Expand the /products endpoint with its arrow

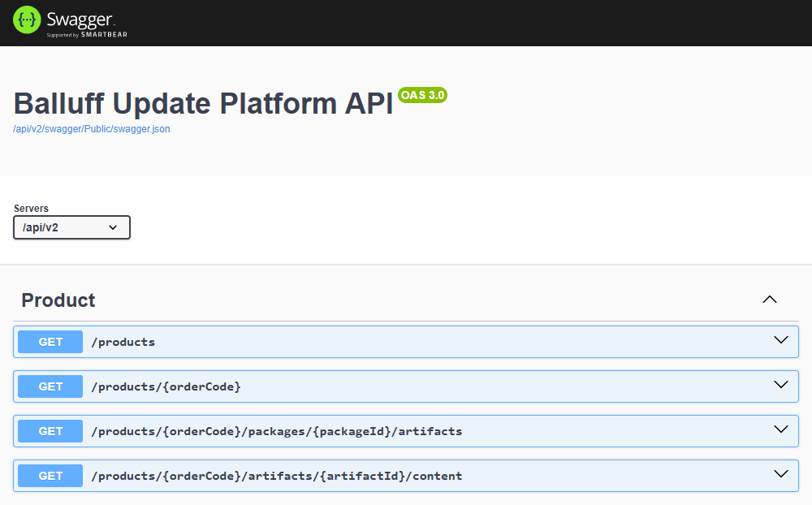pyautogui.click(x=781, y=341)
